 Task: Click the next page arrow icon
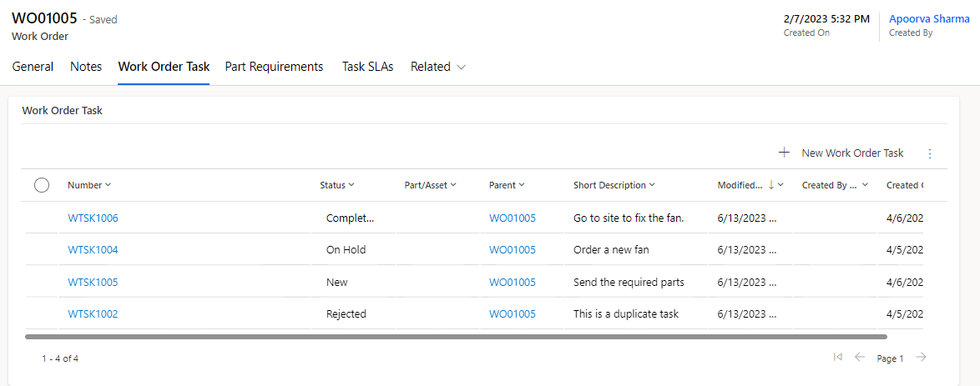coord(921,357)
